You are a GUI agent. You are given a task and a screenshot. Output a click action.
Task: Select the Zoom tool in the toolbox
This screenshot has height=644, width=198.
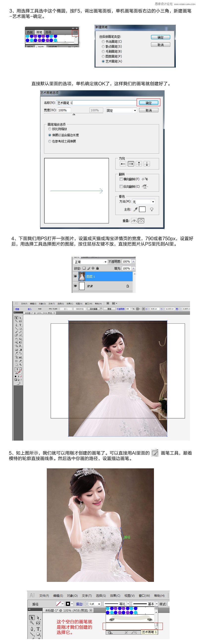[21, 364]
